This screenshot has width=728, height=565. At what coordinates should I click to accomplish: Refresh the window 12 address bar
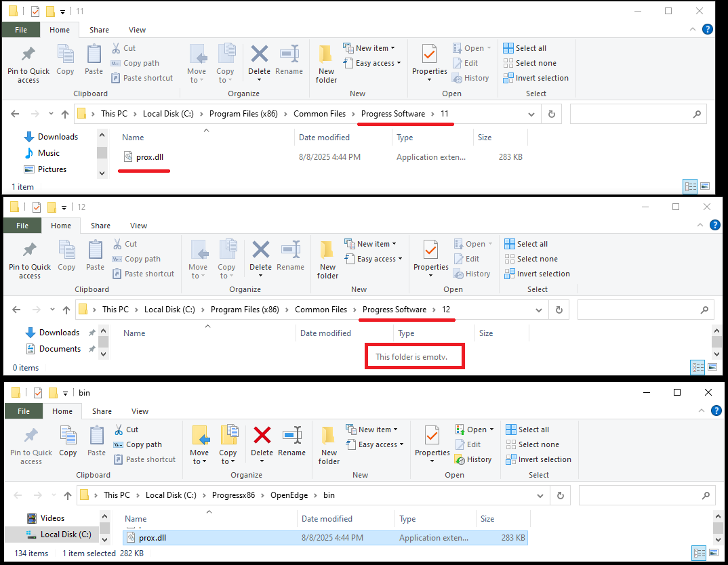[x=559, y=310]
